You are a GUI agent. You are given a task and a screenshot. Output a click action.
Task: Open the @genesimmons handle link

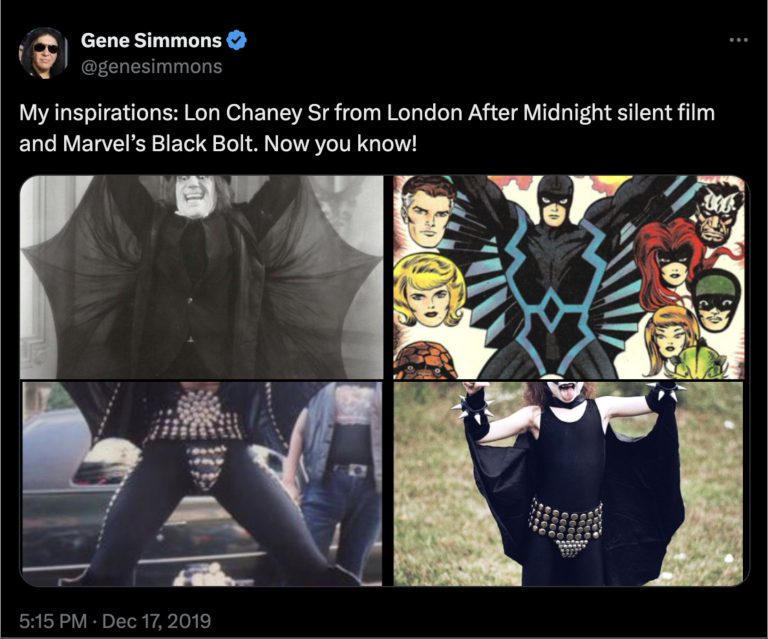(151, 66)
